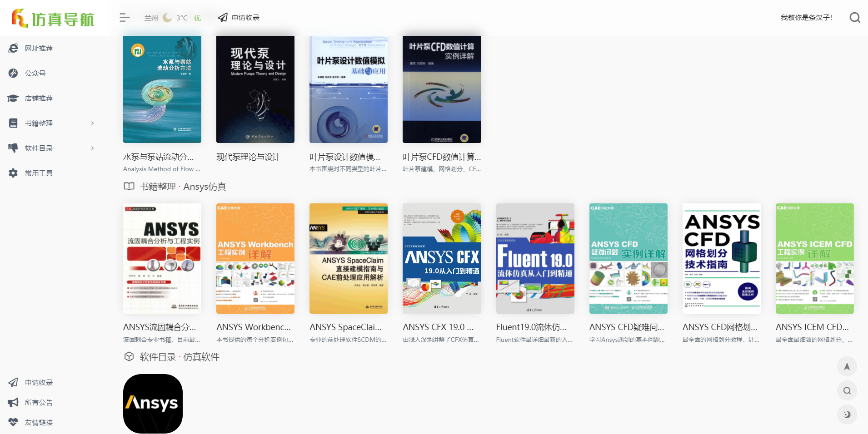Viewport: 868px width, 434px height.
Task: Open the ANSYS Workbench工程实例详解 book cover
Action: point(255,258)
